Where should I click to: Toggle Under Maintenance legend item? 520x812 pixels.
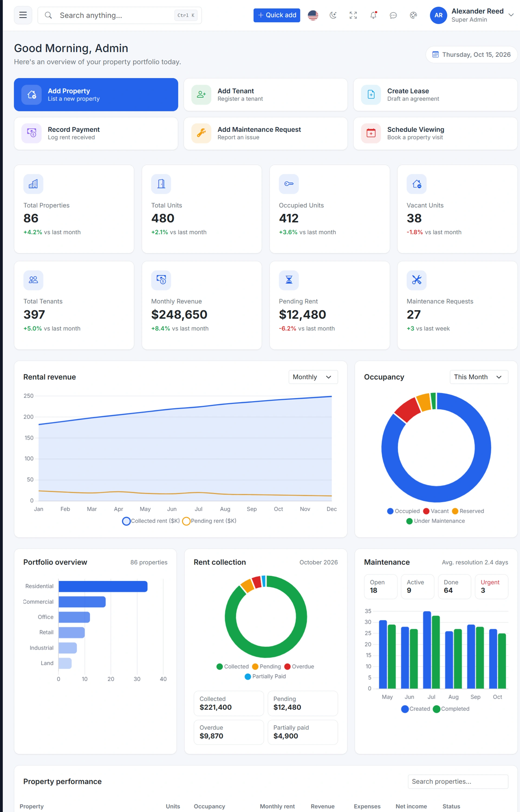[x=435, y=521]
